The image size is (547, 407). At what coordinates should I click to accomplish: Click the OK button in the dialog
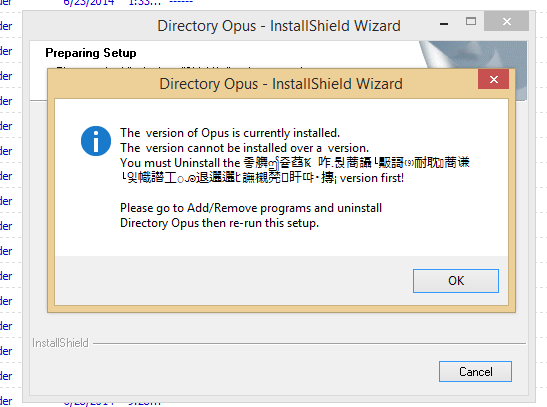[456, 281]
